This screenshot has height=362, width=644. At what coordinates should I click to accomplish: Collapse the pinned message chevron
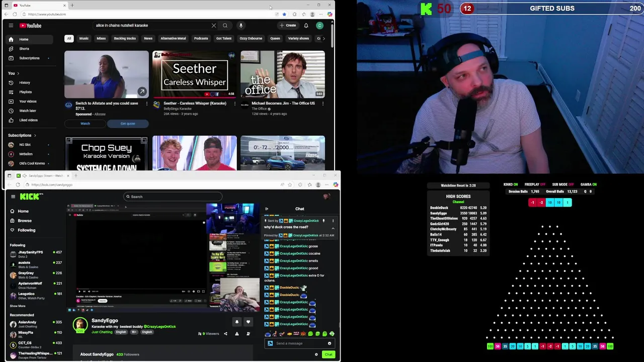[333, 228]
